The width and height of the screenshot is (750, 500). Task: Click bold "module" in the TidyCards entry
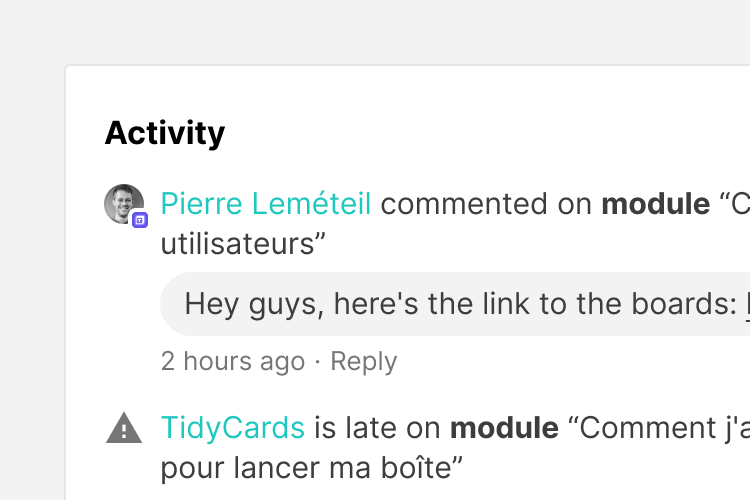click(504, 428)
